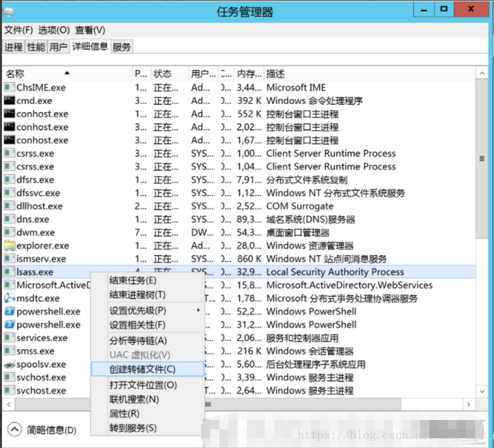
Task: Click 'Local Security Authority Process' description
Action: [x=335, y=272]
